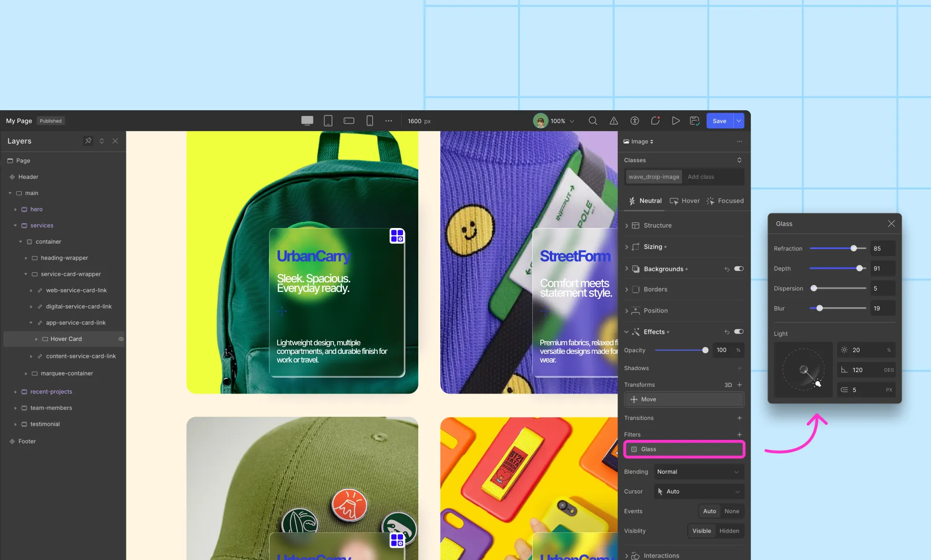Select the Focused state tab
The height and width of the screenshot is (560, 931).
point(725,201)
